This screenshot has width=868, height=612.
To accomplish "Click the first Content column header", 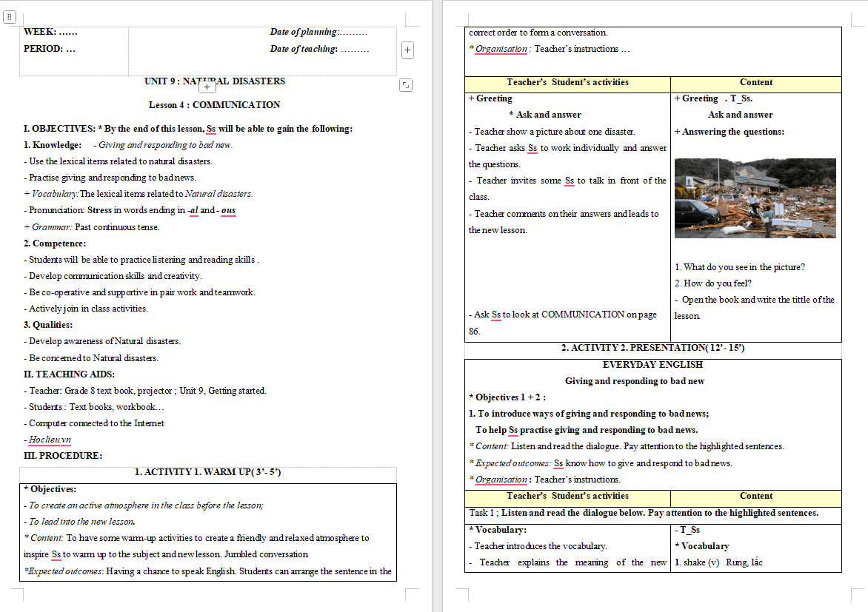I will 755,83.
